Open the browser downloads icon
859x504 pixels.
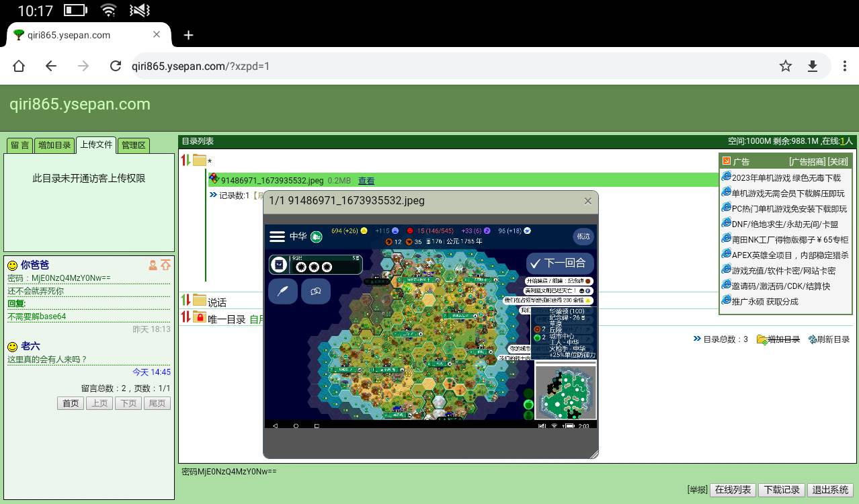coord(812,66)
